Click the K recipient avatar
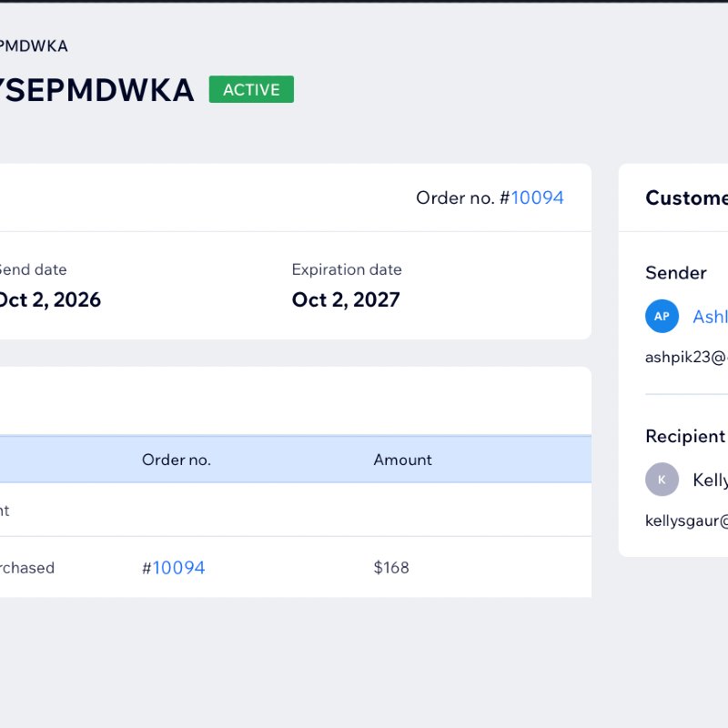This screenshot has height=728, width=728. pos(662,480)
